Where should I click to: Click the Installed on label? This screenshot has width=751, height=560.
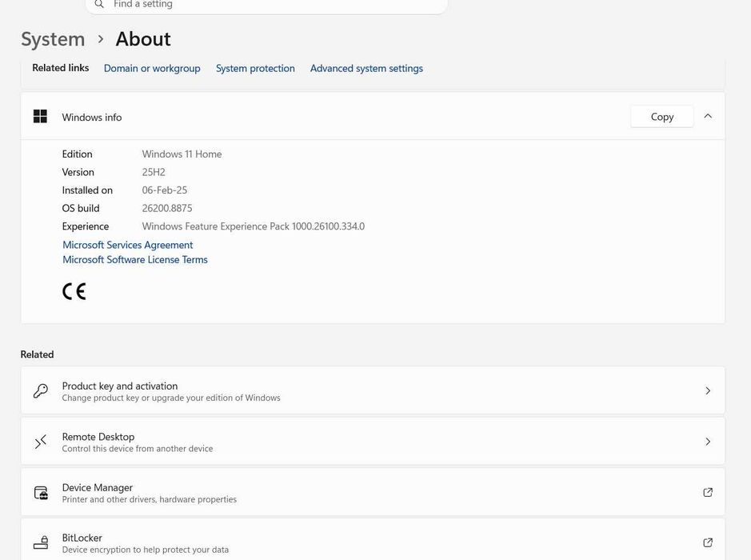(87, 190)
